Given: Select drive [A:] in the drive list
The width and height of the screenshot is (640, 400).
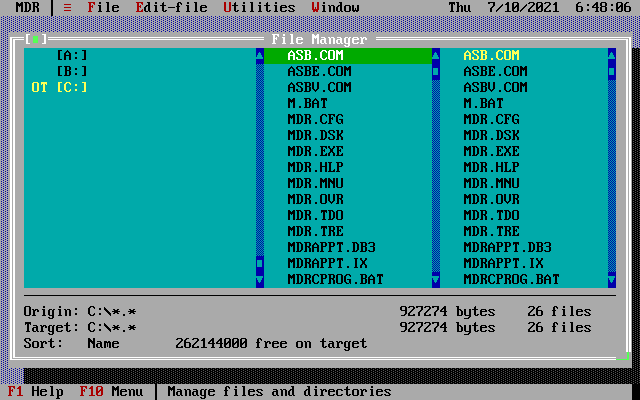Looking at the screenshot, I should click(72, 55).
